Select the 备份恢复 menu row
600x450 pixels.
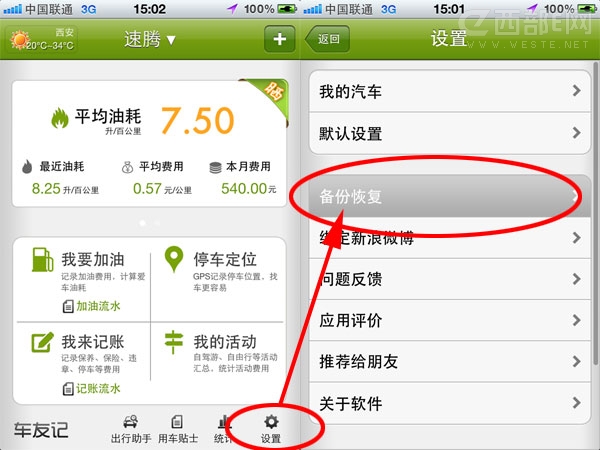pos(450,196)
